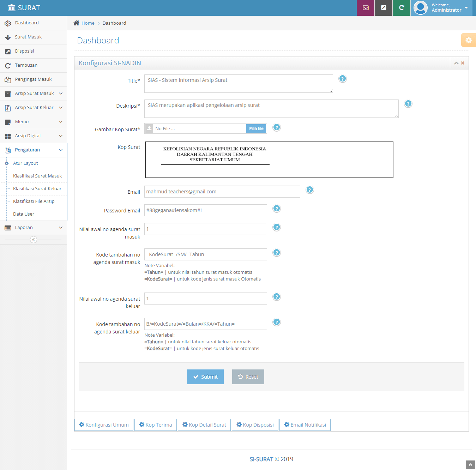Click the orange settings gear button
The image size is (476, 470).
(x=469, y=40)
